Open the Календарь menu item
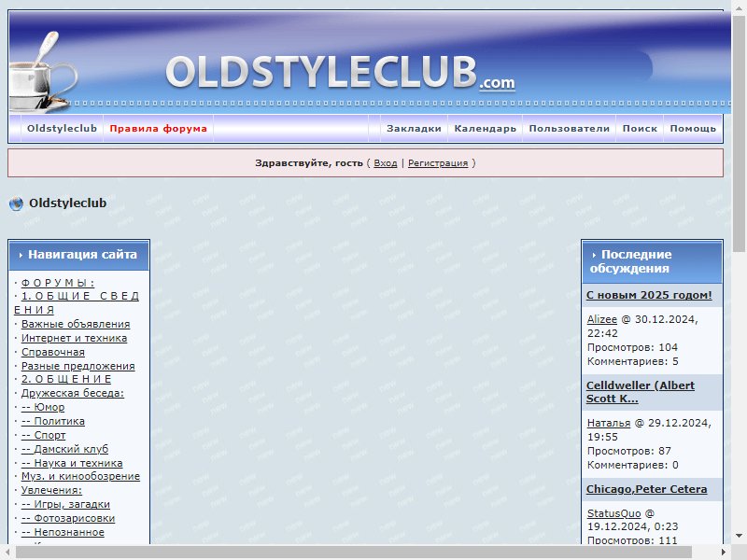The height and width of the screenshot is (560, 747). click(x=485, y=129)
